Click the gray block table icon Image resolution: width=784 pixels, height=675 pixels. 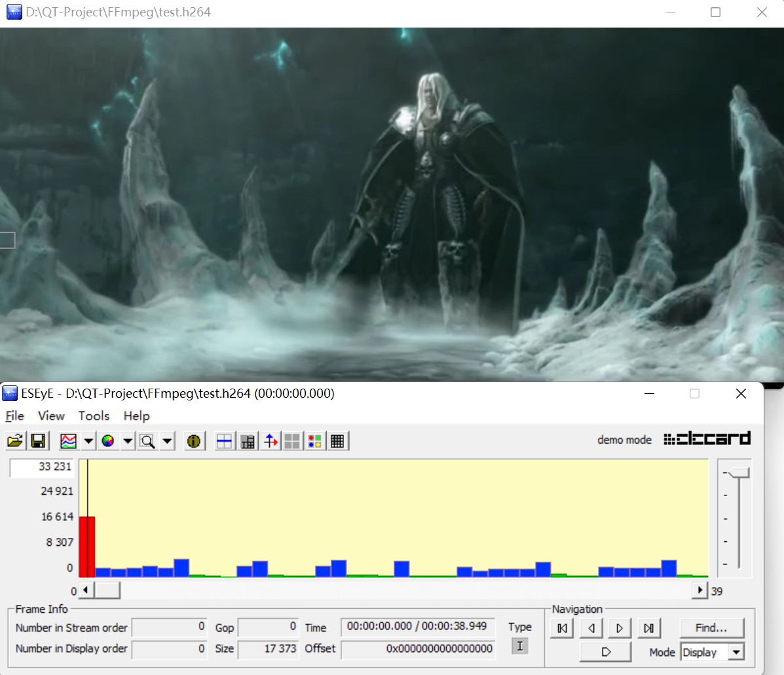pyautogui.click(x=247, y=441)
